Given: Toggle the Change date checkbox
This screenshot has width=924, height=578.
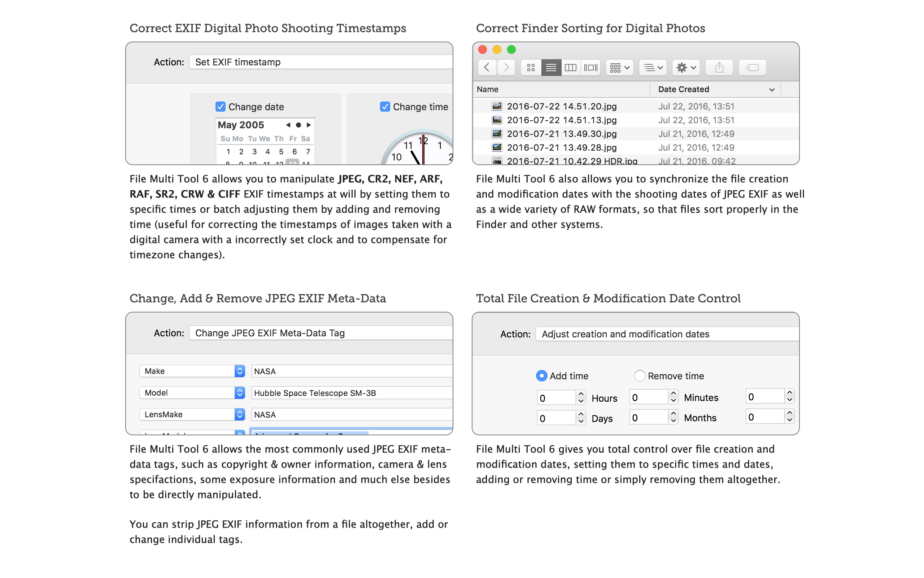Looking at the screenshot, I should [x=220, y=107].
